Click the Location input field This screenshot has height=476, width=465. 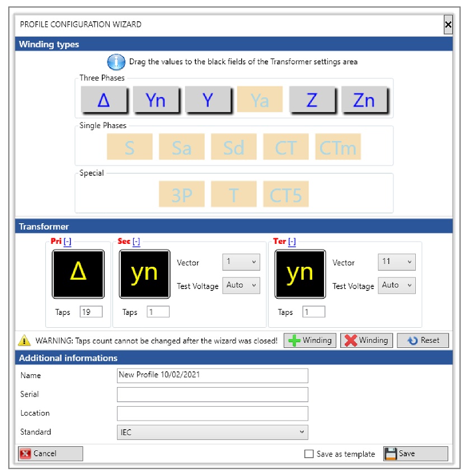(x=212, y=413)
